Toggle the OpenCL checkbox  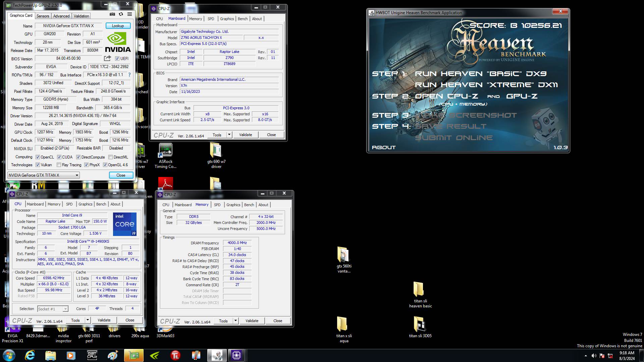click(x=38, y=157)
